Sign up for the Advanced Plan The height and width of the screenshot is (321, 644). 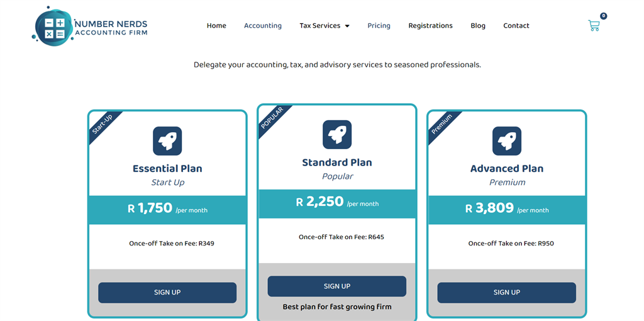(x=506, y=293)
